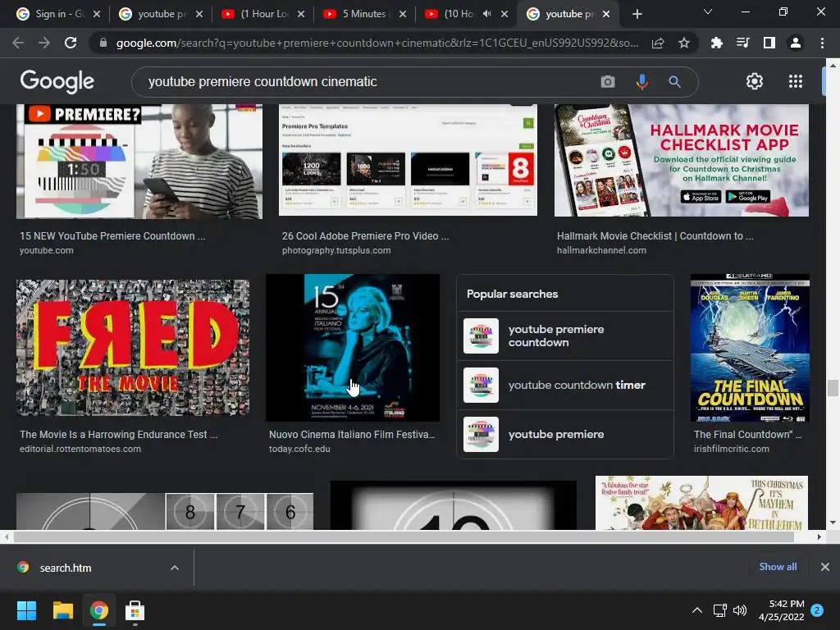Open This Christmas Mayhem in Bethlehem image
Viewport: 840px width, 630px height.
701,503
